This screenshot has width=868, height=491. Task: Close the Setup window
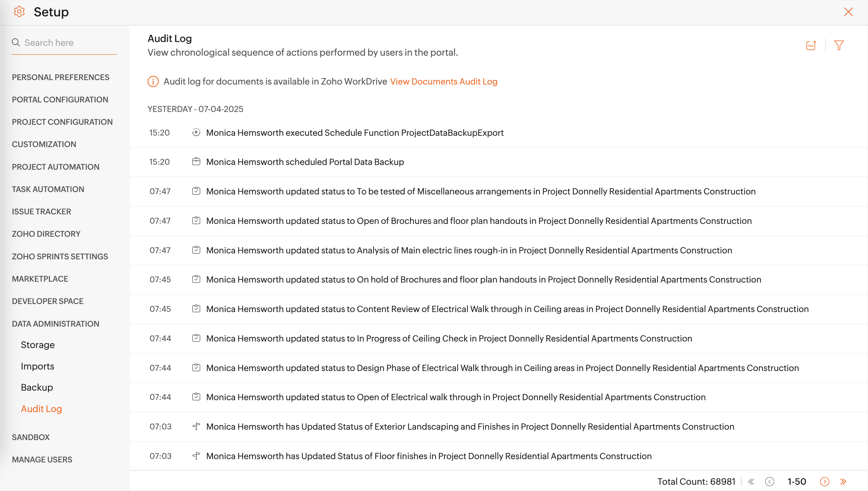pos(848,12)
